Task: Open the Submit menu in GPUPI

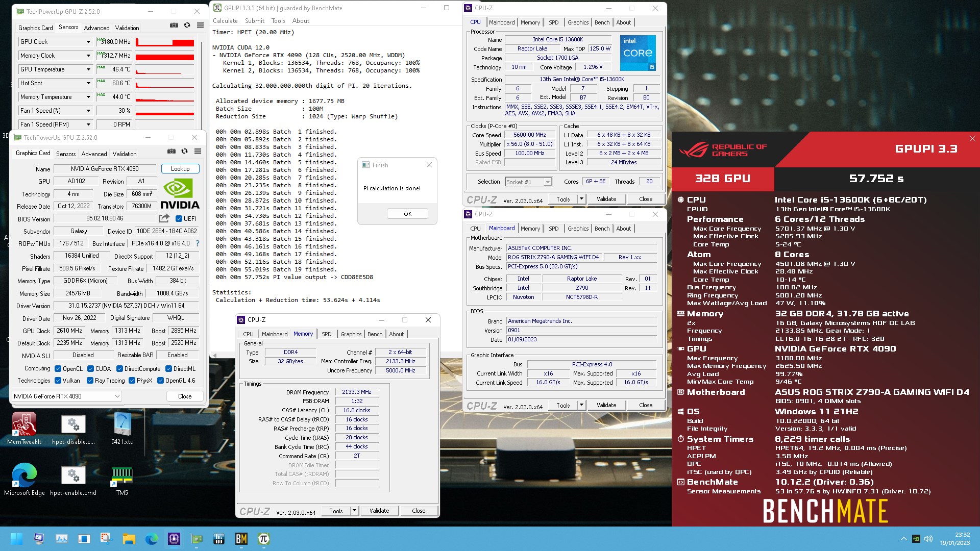Action: click(x=255, y=21)
